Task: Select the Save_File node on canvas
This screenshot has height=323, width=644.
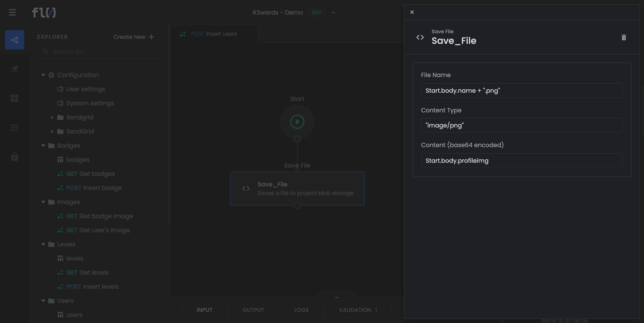Action: [x=297, y=188]
